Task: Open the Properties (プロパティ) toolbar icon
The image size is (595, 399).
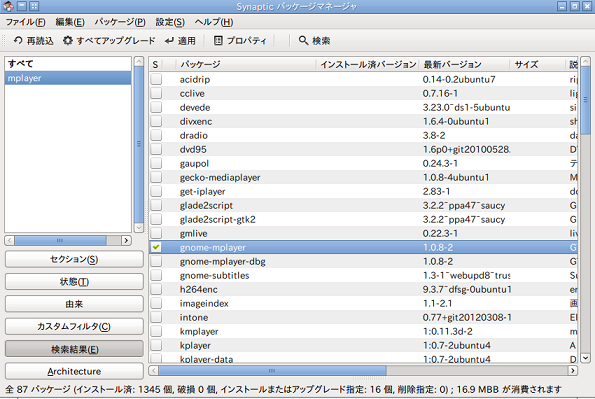Action: (218, 40)
